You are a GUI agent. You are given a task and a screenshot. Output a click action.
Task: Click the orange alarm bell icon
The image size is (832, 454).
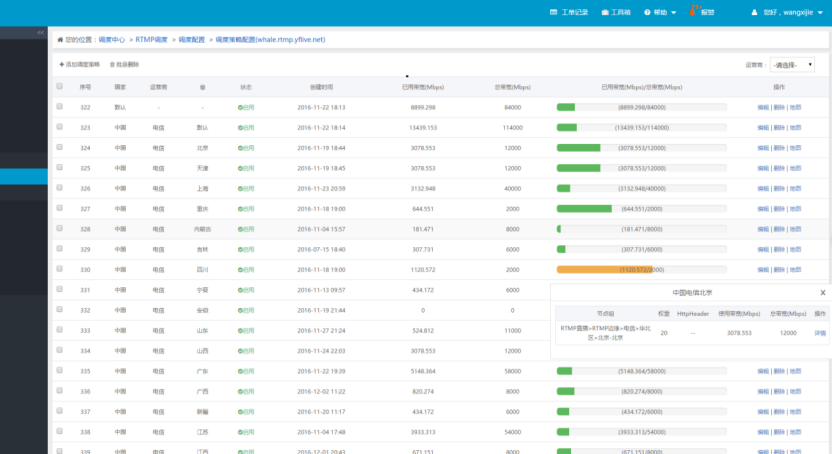692,11
